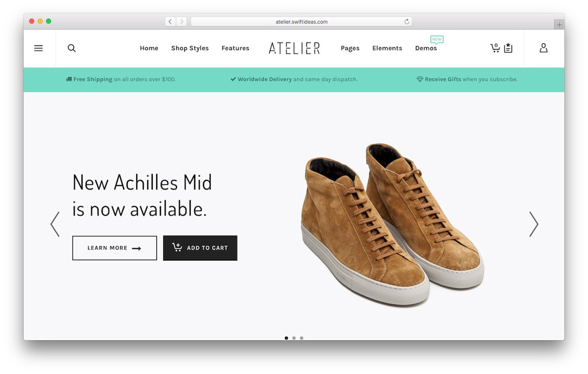Select the third slider pagination dot
588x374 pixels.
pos(301,338)
